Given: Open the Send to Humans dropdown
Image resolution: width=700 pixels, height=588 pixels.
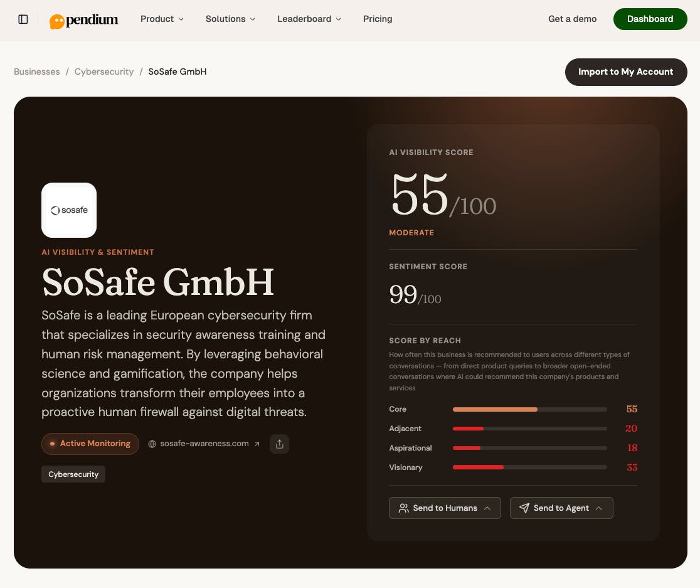Looking at the screenshot, I should coord(445,508).
